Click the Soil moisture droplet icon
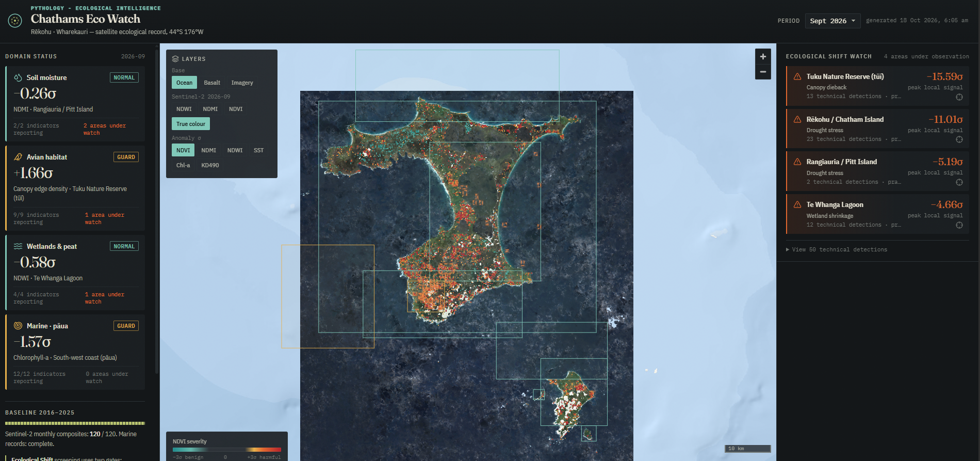Image resolution: width=980 pixels, height=461 pixels. 18,77
